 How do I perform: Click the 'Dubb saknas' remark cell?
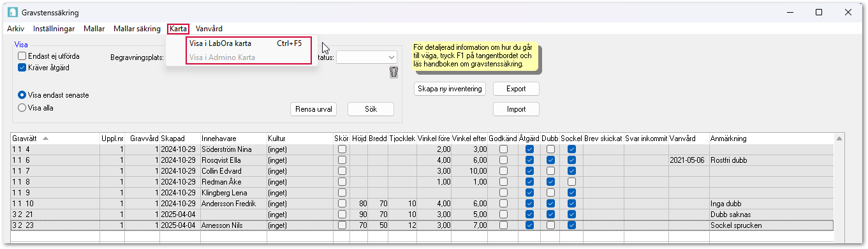(772, 215)
